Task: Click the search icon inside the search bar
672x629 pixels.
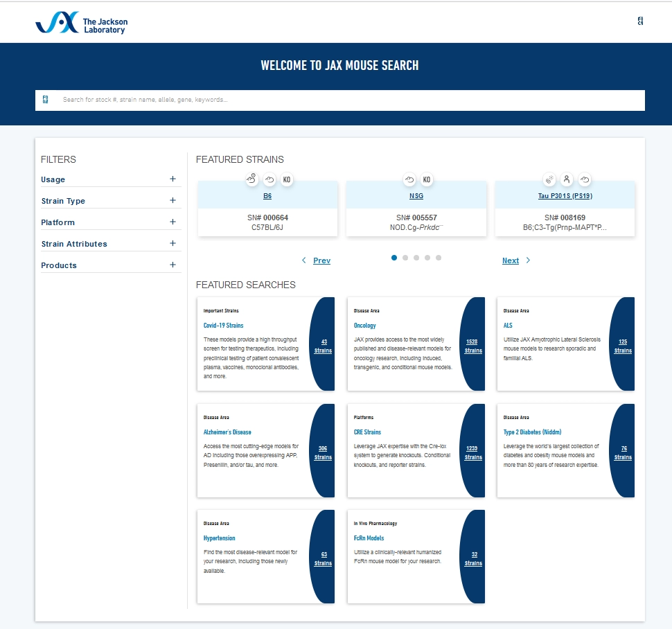Action: tap(45, 100)
